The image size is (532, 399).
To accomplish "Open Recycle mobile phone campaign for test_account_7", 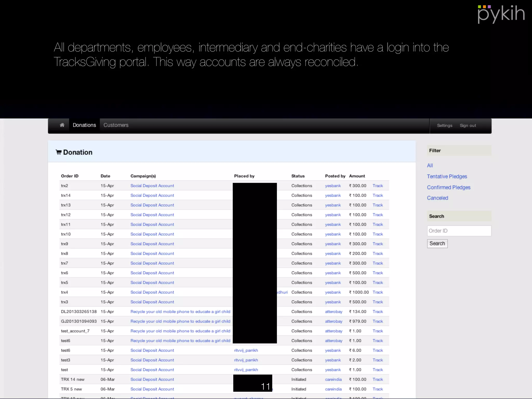I will 180,331.
